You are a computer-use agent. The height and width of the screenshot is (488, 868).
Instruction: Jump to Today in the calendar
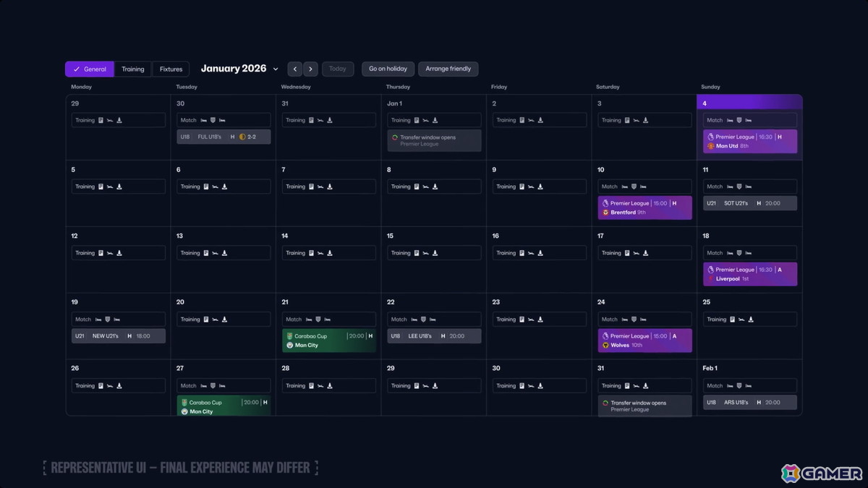(x=338, y=69)
